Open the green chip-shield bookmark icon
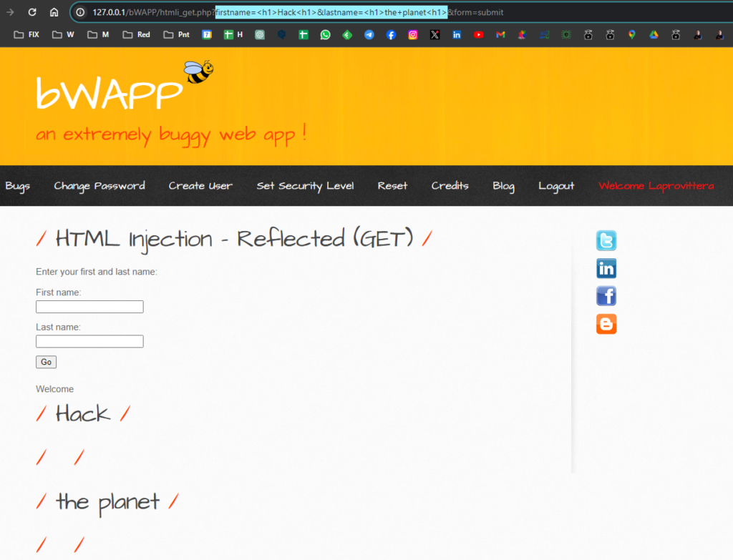This screenshot has width=733, height=560. 567,34
